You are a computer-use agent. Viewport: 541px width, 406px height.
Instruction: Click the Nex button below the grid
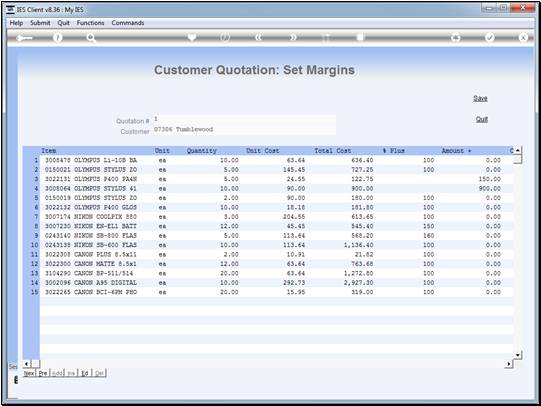[29, 373]
